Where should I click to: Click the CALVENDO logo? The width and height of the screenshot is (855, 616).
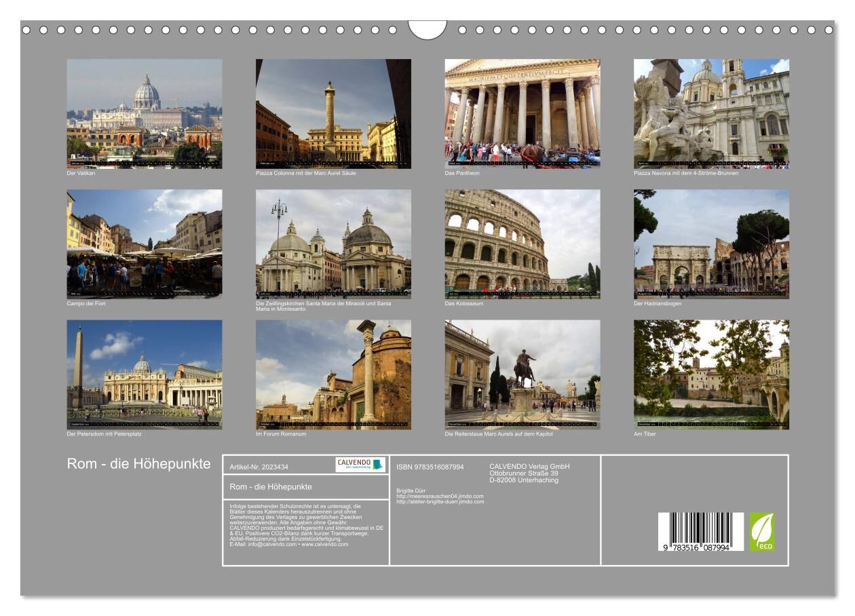[x=360, y=465]
